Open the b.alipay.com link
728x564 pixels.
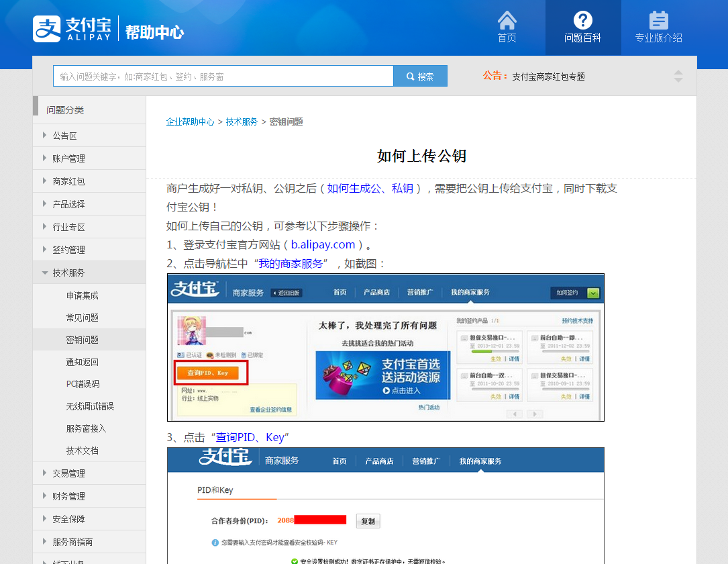click(x=323, y=244)
